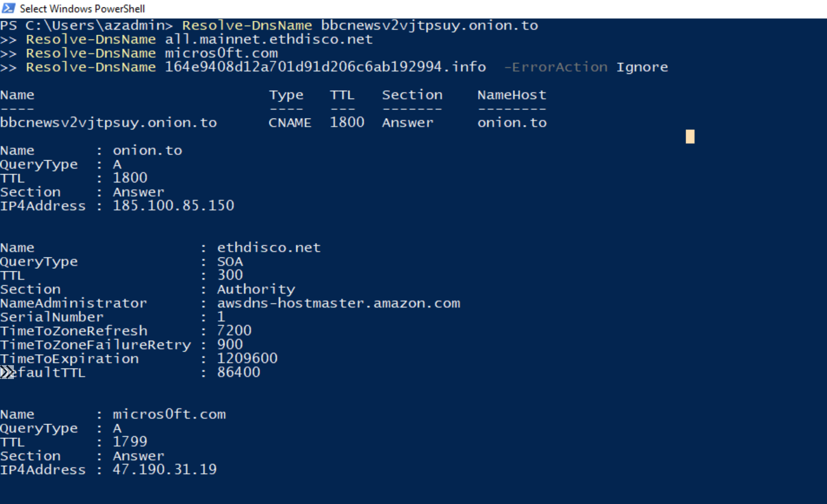The image size is (827, 504).
Task: Click the PS C:\Users\azadmin> prompt text
Action: point(86,25)
